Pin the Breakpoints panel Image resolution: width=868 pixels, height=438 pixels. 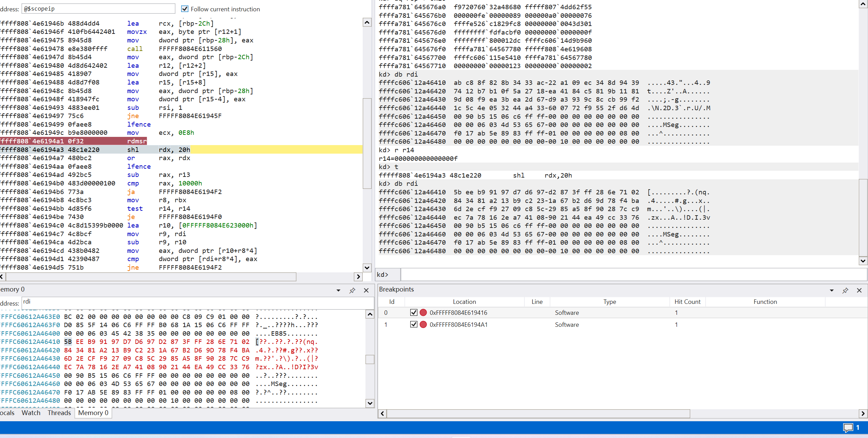point(845,291)
